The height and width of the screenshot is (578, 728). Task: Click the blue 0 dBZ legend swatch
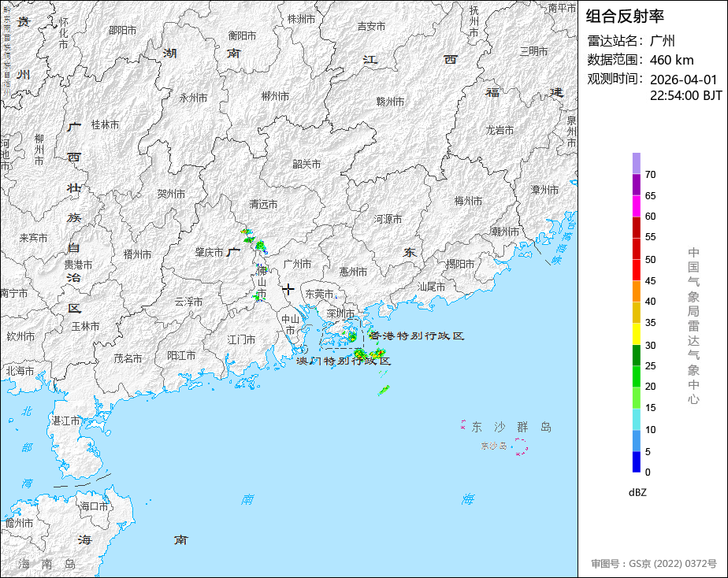(636, 462)
